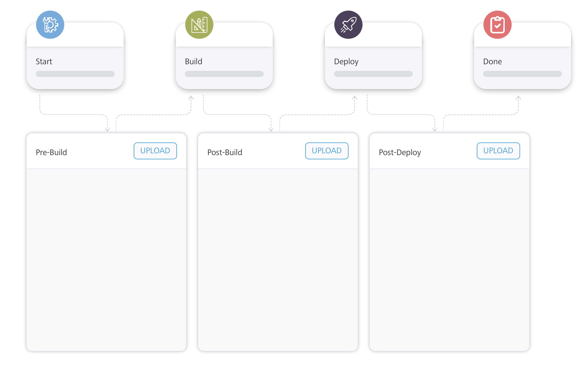The width and height of the screenshot is (588, 366).
Task: Click the UPLOAD button in Post-Build panel
Action: [x=326, y=151]
